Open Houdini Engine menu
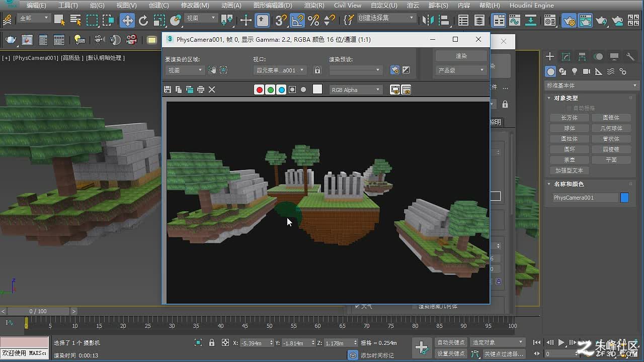Screen dimensions: 644x362 click(531, 6)
